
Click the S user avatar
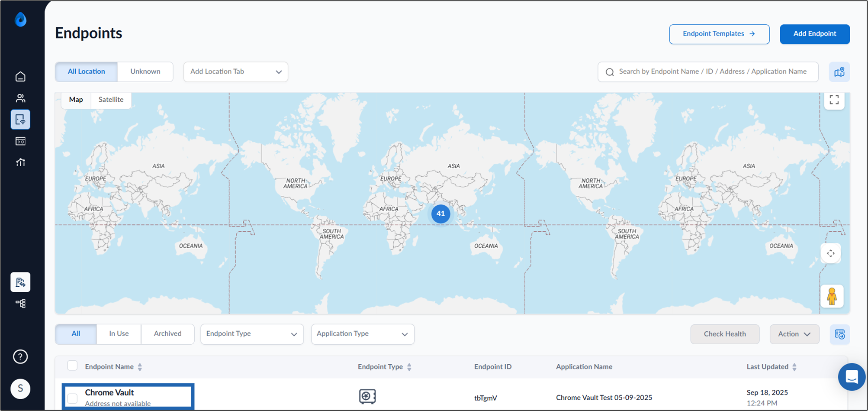(x=20, y=388)
